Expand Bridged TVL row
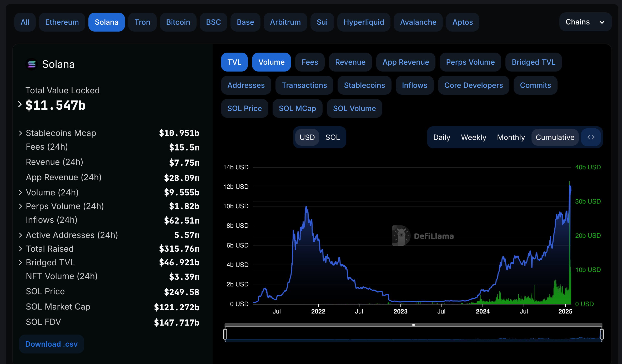 21,262
